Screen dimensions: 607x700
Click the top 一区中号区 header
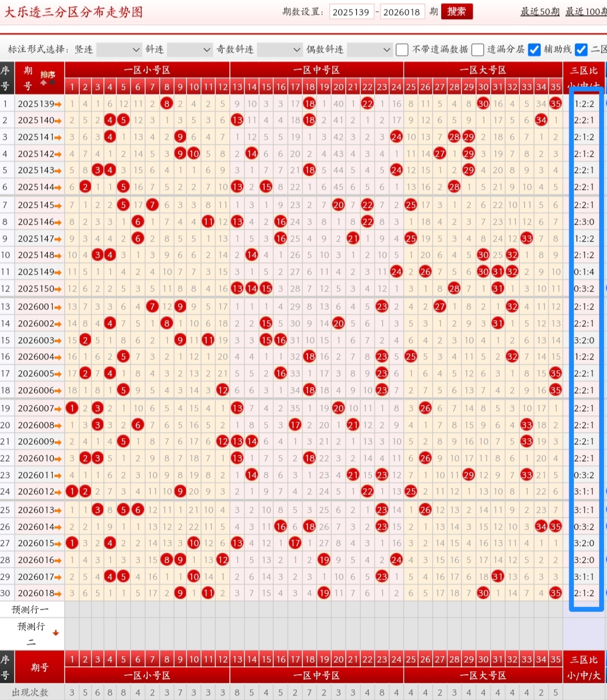click(316, 70)
